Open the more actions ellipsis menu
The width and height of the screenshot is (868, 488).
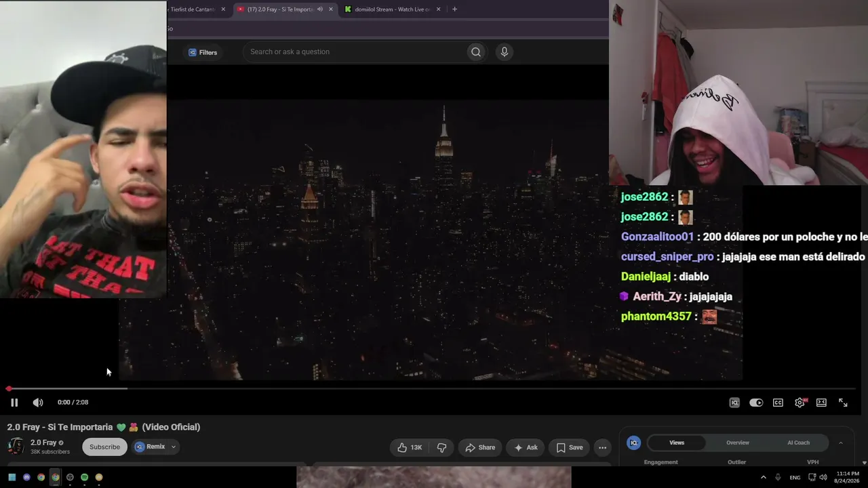pos(602,447)
